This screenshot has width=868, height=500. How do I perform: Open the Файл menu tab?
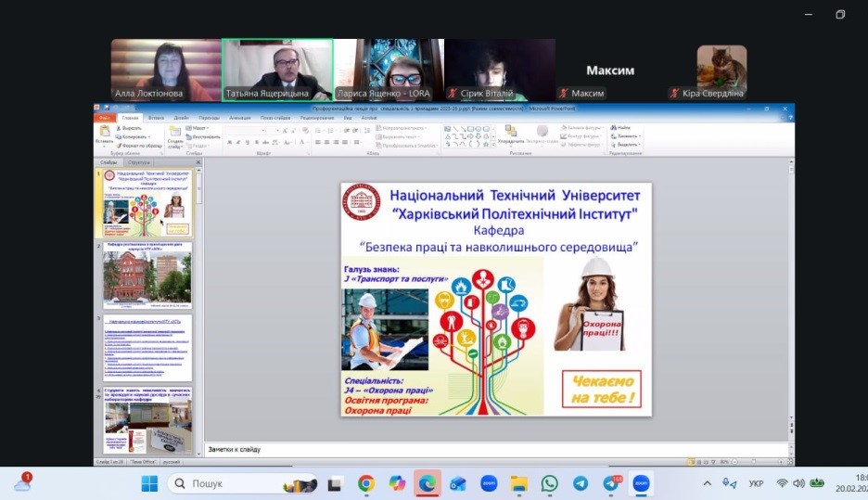[105, 118]
